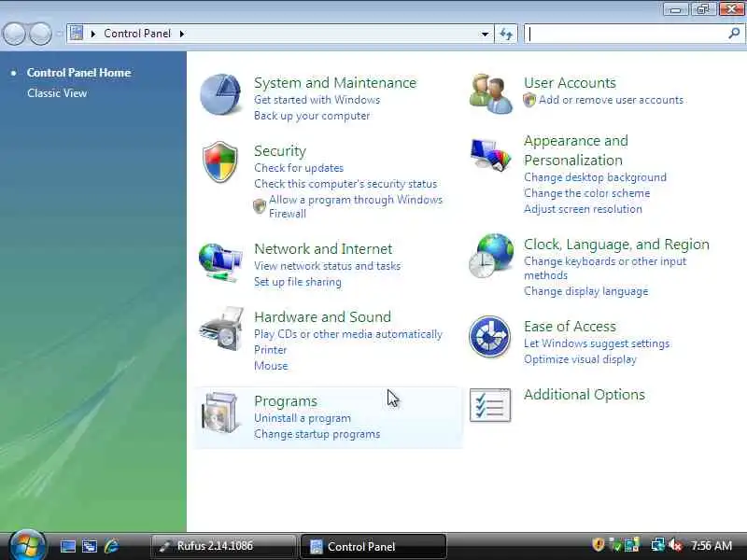Screen dimensions: 747x560
Task: Open the Security category heading
Action: point(280,151)
